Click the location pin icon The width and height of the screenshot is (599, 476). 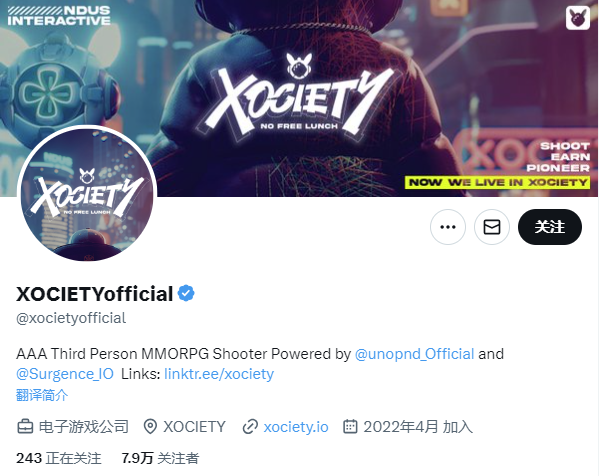150,426
